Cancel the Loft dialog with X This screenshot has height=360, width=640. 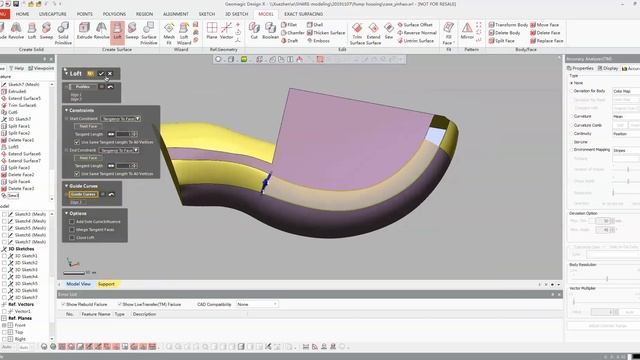point(110,74)
